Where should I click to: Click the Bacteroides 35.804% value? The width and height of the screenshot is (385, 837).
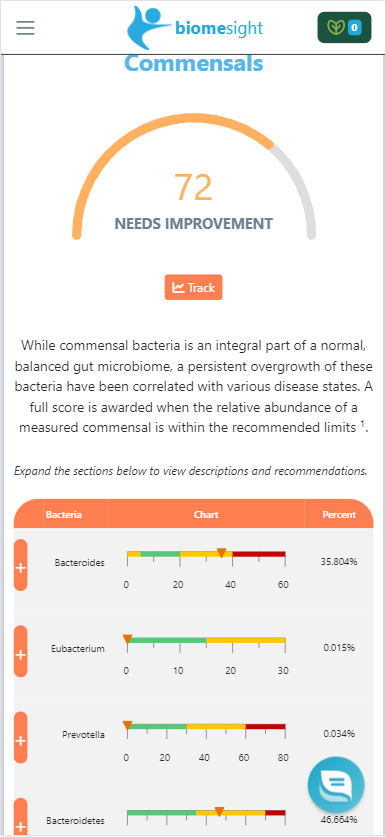pyautogui.click(x=339, y=562)
